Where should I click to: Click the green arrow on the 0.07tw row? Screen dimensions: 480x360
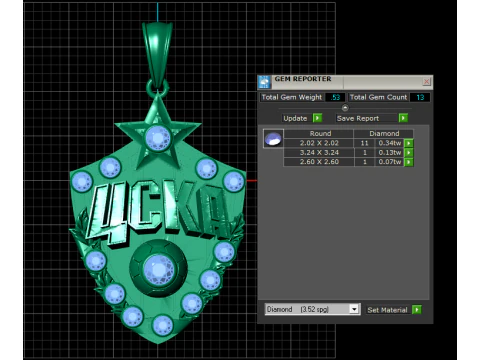pos(409,162)
